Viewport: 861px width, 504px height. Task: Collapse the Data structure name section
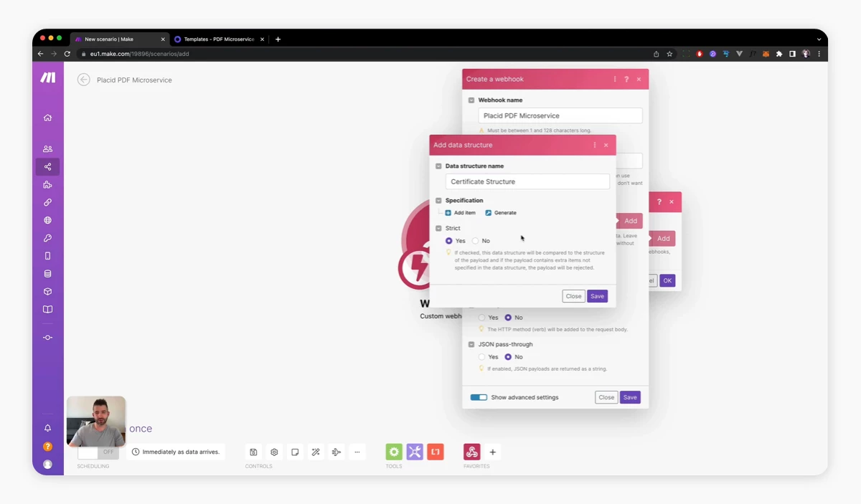click(438, 166)
